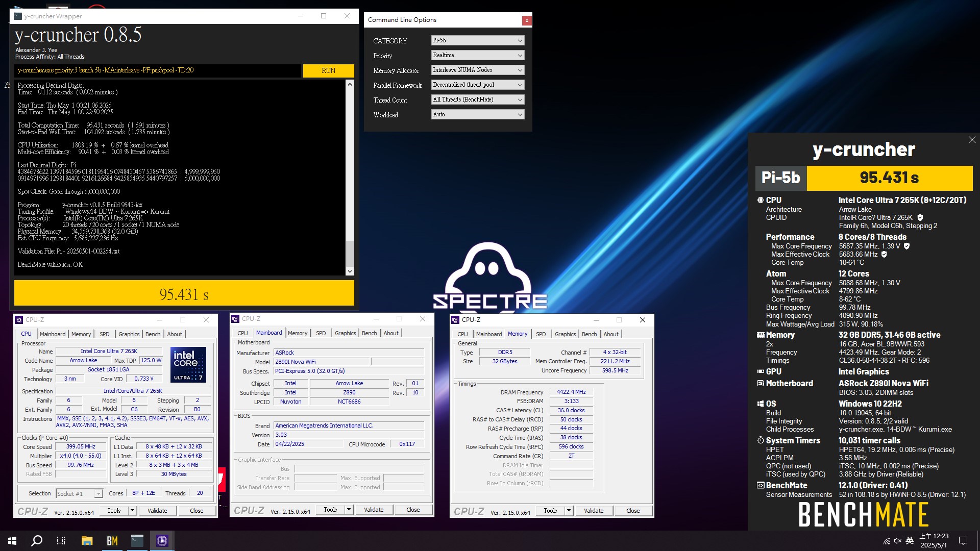
Task: Open the Thread Count dropdown
Action: pos(478,99)
